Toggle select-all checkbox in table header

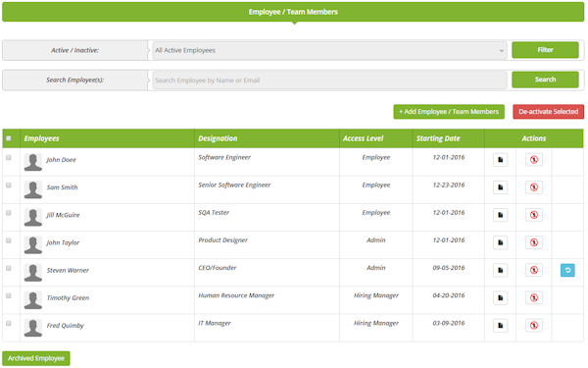[x=9, y=138]
